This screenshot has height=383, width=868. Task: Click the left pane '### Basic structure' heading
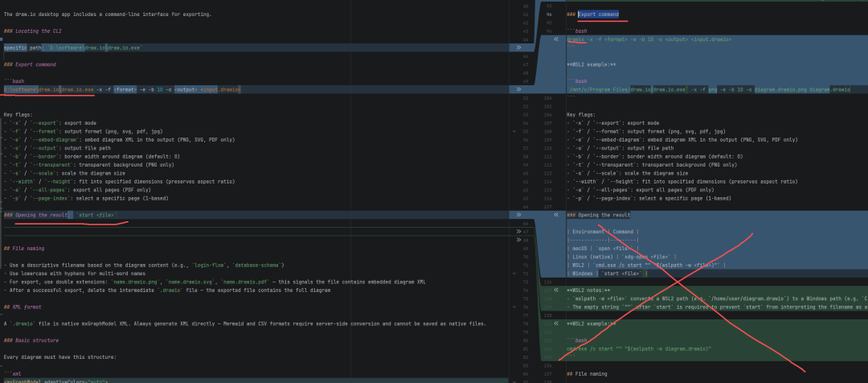(x=32, y=340)
